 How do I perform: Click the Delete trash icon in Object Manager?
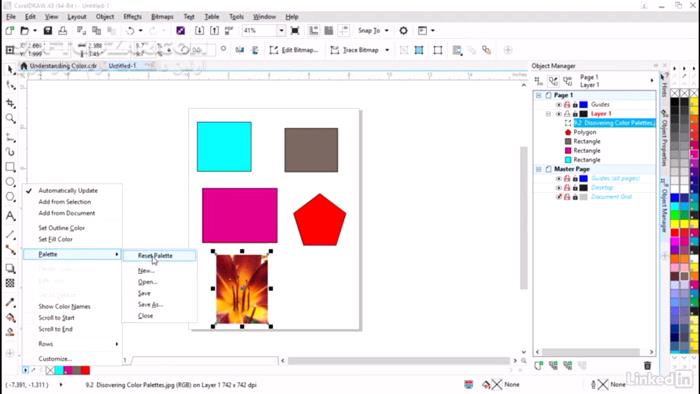(647, 366)
